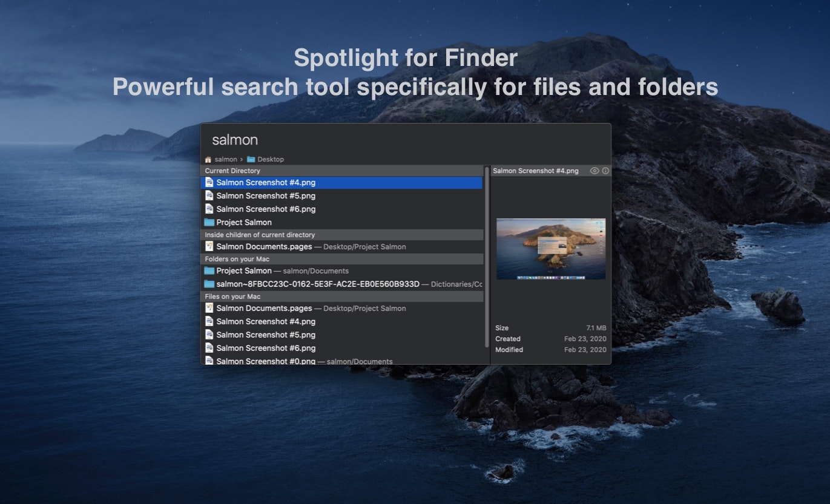Click the salmon search input field
This screenshot has width=830, height=504.
point(406,140)
